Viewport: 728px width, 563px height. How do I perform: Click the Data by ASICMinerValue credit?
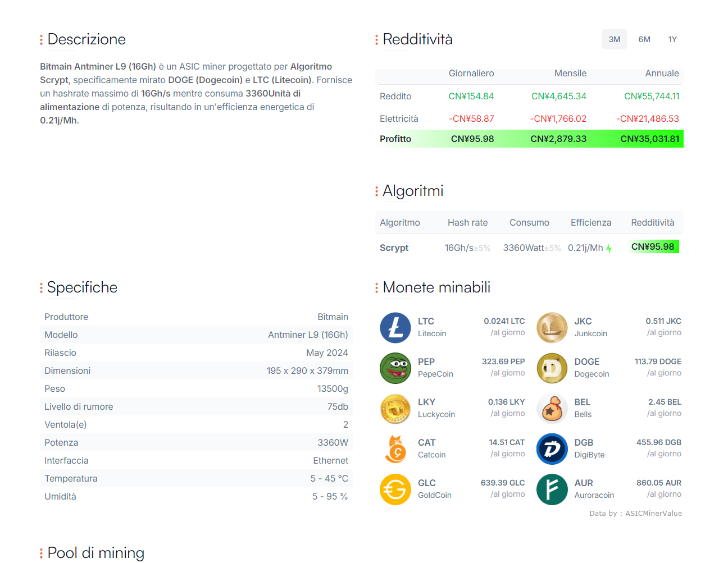coord(635,513)
